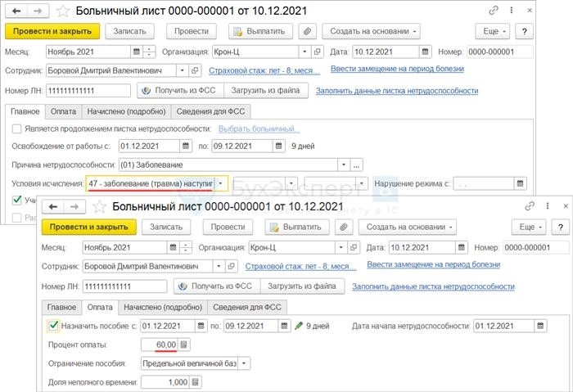Expand Ограничение пособия dropdown

coord(244,363)
